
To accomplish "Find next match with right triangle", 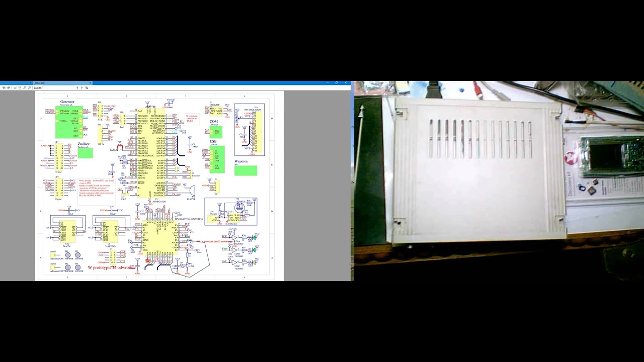I will [x=82, y=87].
